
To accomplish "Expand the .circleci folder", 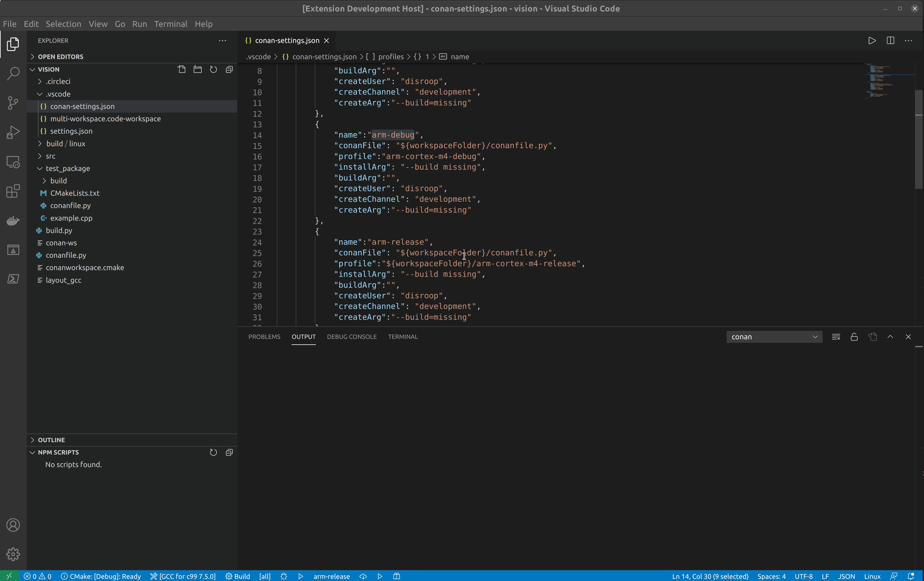I will (58, 81).
